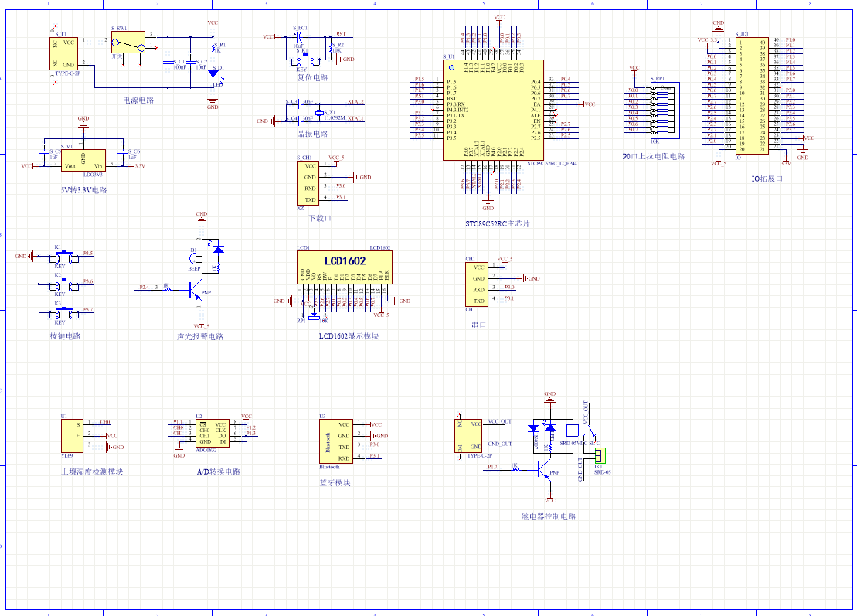Click the '串口' label
857x616 pixels.
pyautogui.click(x=479, y=325)
